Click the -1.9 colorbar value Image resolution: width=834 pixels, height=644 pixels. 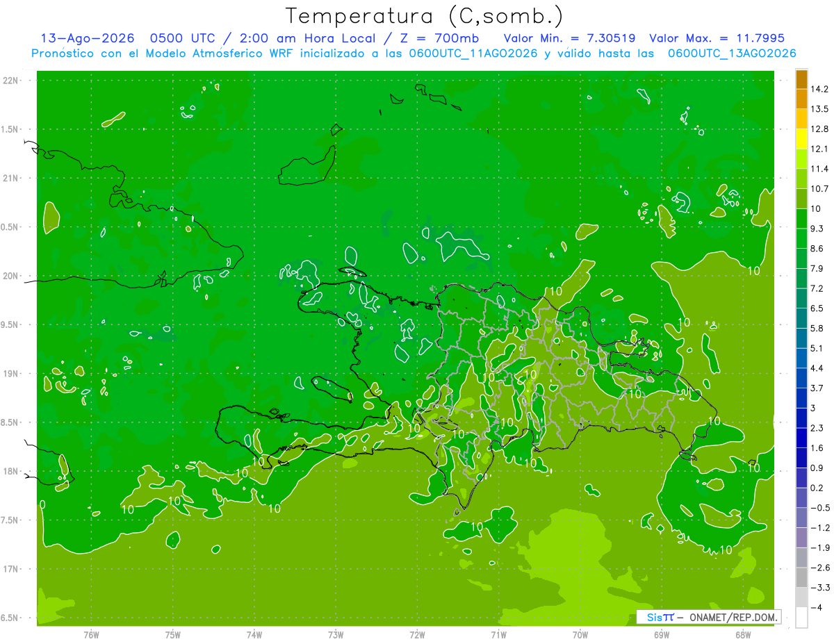click(820, 547)
